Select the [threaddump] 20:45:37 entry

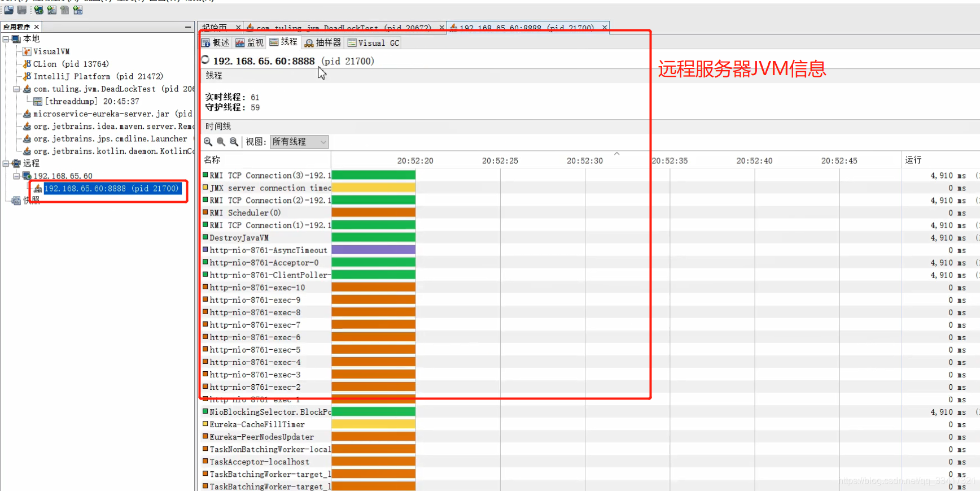(92, 101)
